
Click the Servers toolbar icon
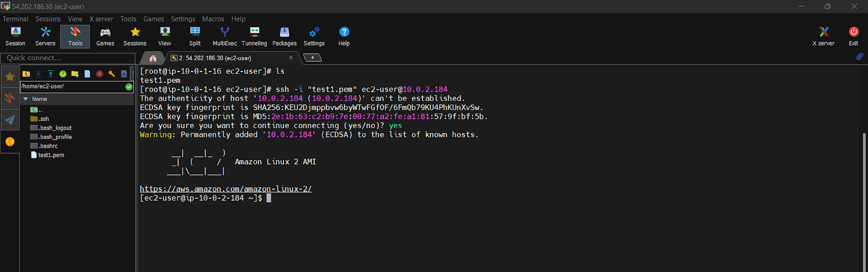[x=45, y=36]
